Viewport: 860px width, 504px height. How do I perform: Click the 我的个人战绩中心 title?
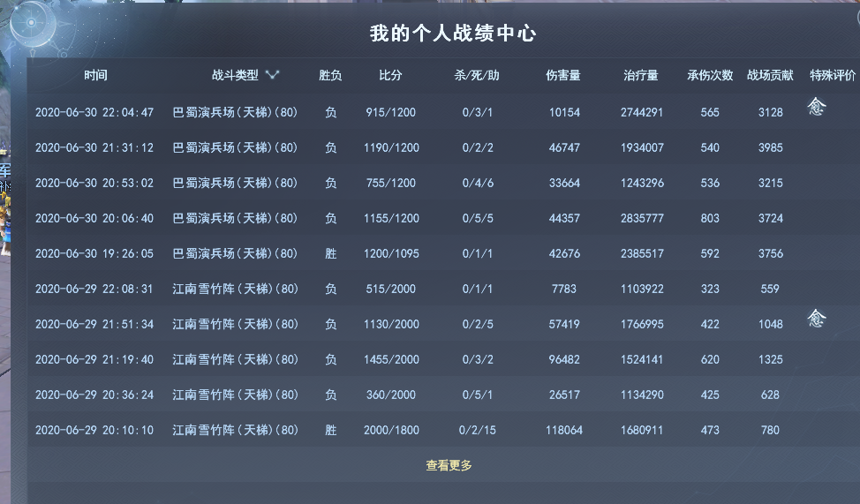452,34
